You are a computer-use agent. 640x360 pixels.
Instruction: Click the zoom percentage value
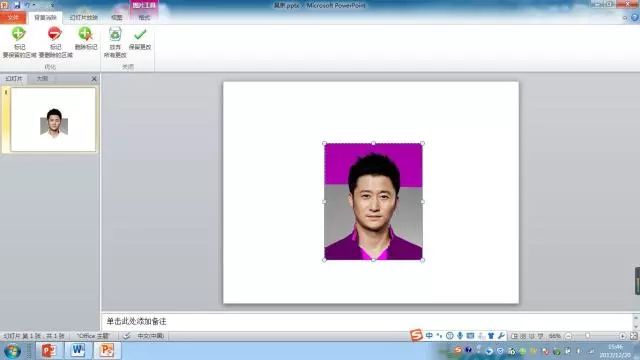[x=555, y=336]
